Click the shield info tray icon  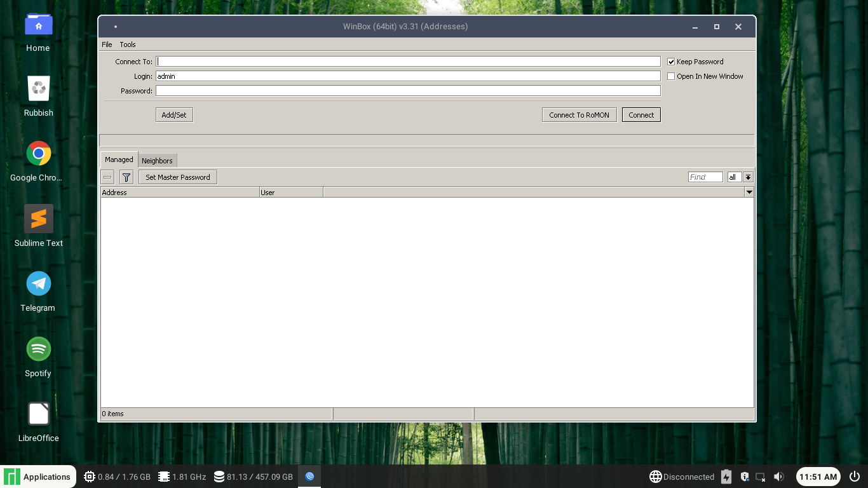point(743,477)
